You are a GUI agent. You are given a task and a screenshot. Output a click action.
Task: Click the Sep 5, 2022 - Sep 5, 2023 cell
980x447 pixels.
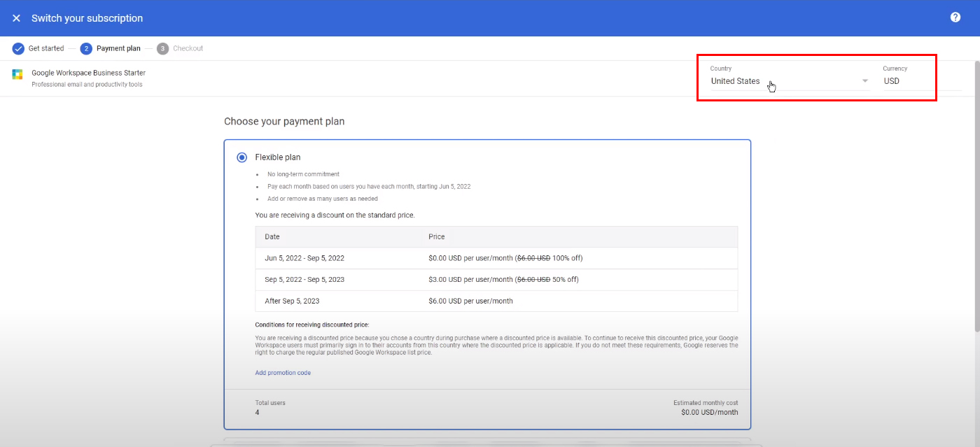click(x=304, y=280)
